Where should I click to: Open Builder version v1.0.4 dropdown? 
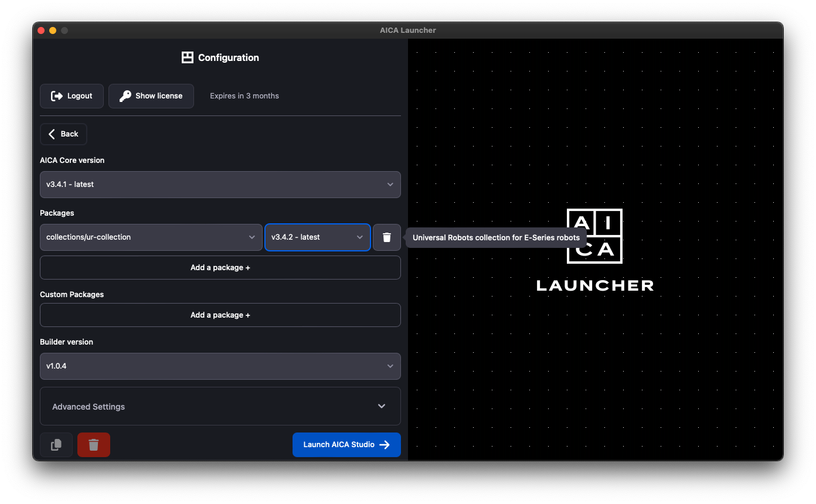[220, 366]
